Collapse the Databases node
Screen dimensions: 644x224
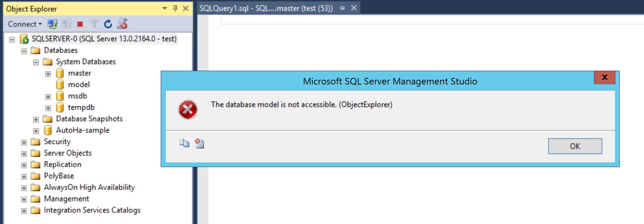coord(24,51)
